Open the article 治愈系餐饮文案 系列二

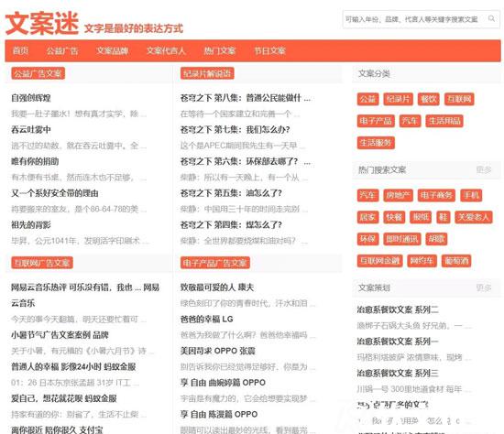[398, 309]
